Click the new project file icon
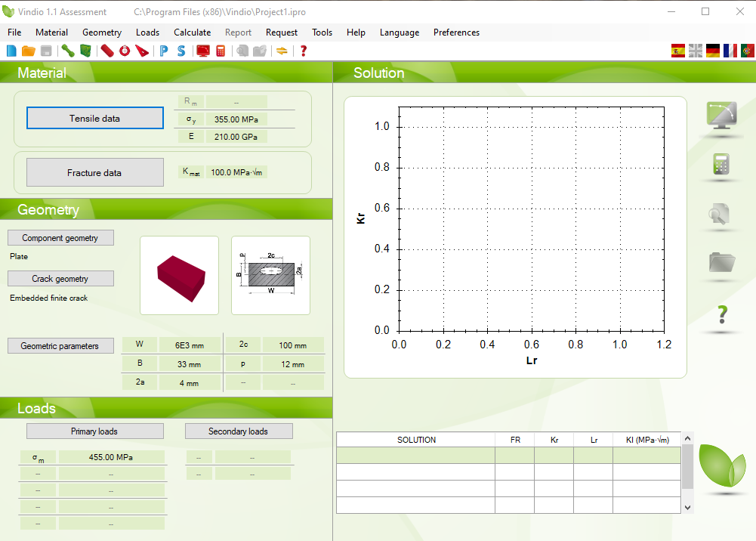 [x=11, y=51]
